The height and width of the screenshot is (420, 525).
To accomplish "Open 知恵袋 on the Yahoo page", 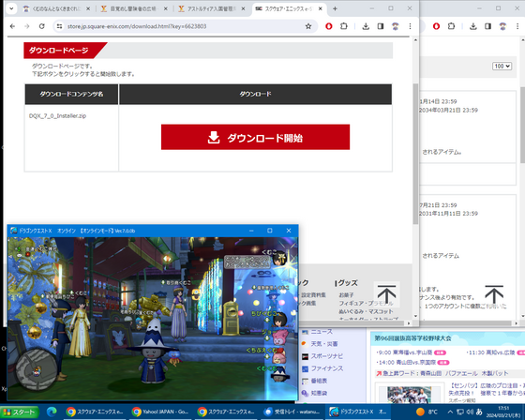I will pyautogui.click(x=319, y=393).
